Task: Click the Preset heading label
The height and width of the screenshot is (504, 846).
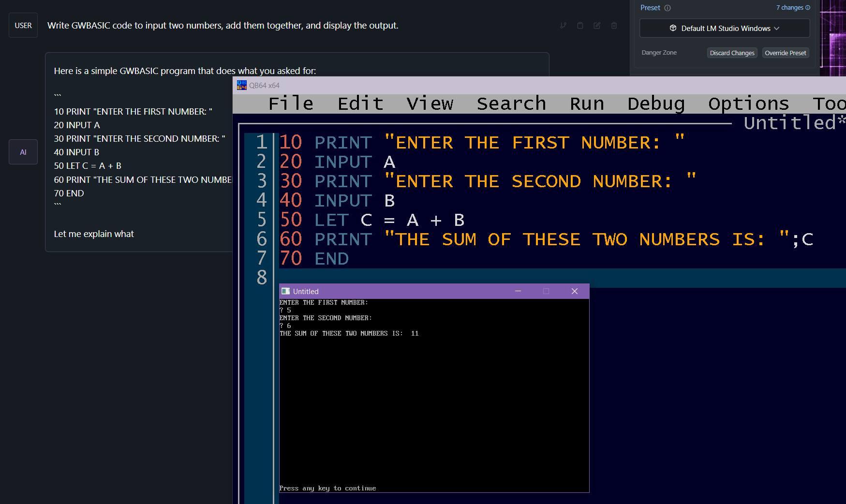Action: click(650, 8)
